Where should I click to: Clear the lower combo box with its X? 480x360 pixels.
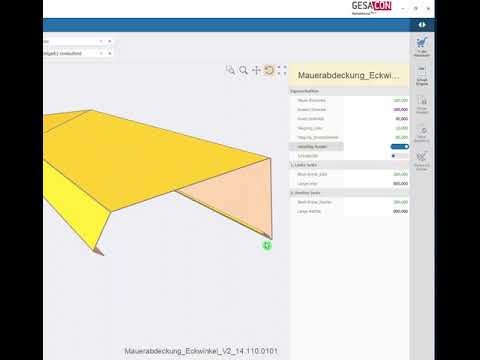click(x=109, y=53)
